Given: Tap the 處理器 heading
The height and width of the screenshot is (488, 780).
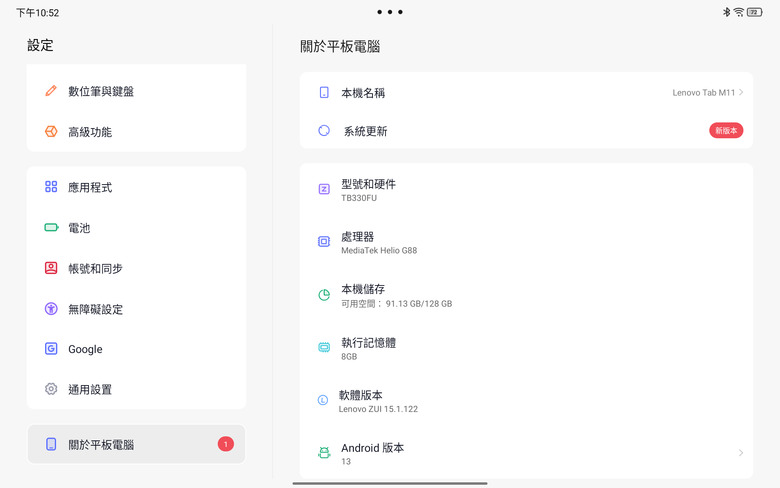Looking at the screenshot, I should pyautogui.click(x=358, y=237).
